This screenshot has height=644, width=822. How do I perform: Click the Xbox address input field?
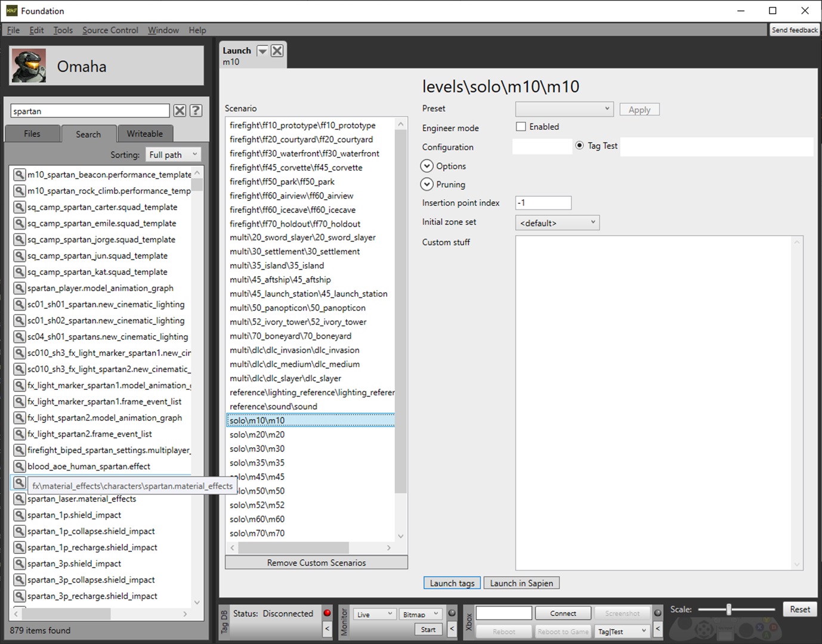click(503, 613)
